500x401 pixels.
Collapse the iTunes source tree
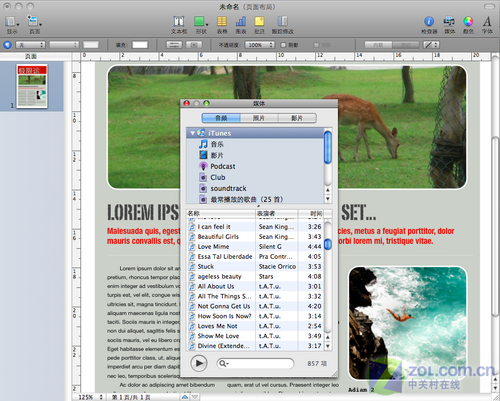tap(192, 133)
